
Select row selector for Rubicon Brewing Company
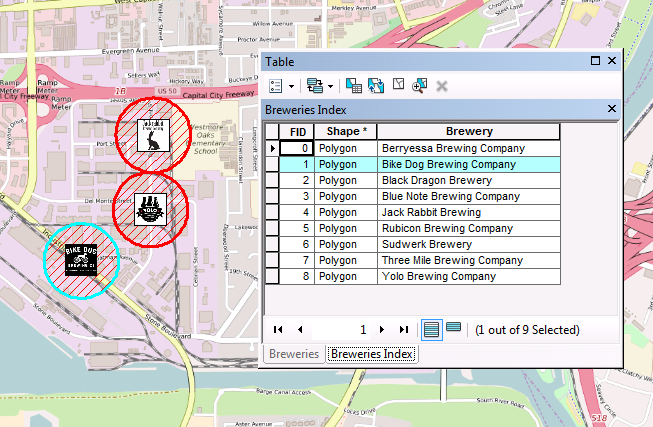272,228
